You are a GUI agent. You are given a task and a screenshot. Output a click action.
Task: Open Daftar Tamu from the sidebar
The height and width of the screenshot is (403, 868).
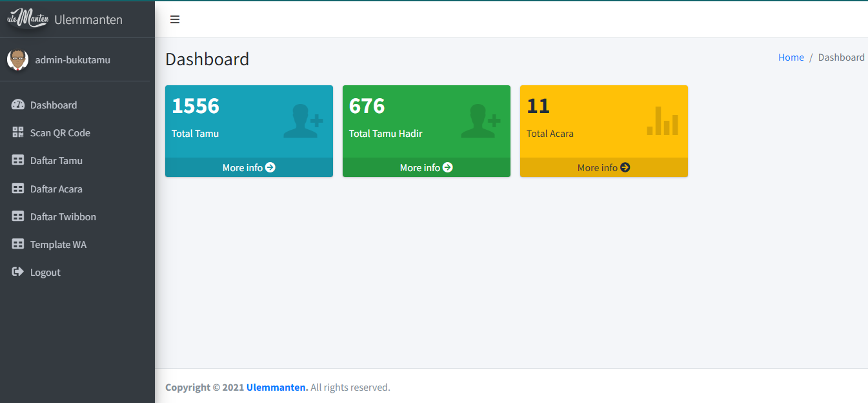(x=56, y=161)
